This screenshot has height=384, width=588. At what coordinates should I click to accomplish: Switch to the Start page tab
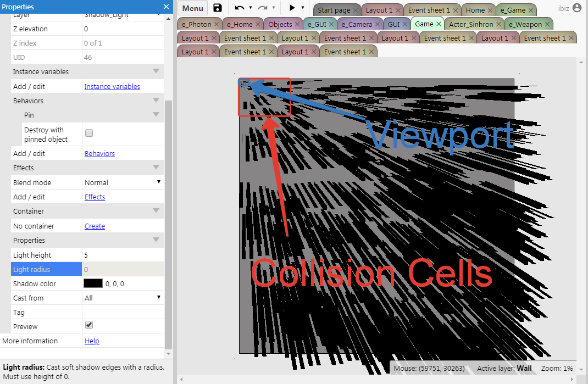(334, 10)
